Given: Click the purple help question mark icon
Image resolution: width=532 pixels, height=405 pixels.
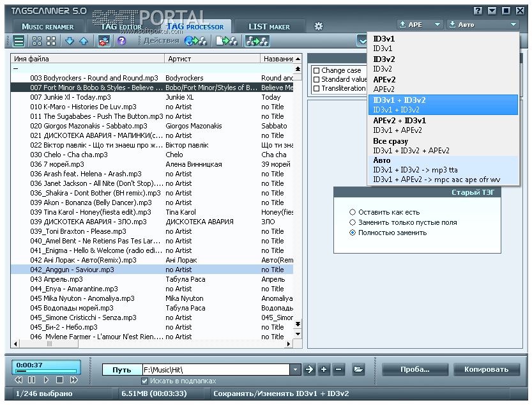Looking at the screenshot, I should 121,41.
